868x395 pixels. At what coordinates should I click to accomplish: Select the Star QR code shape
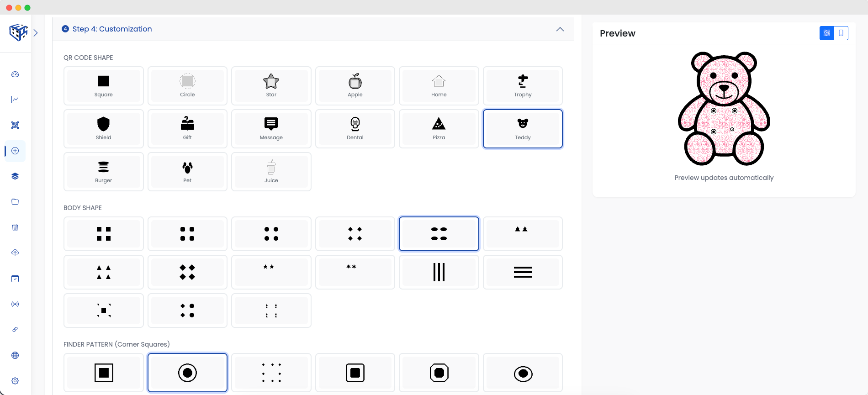point(271,86)
